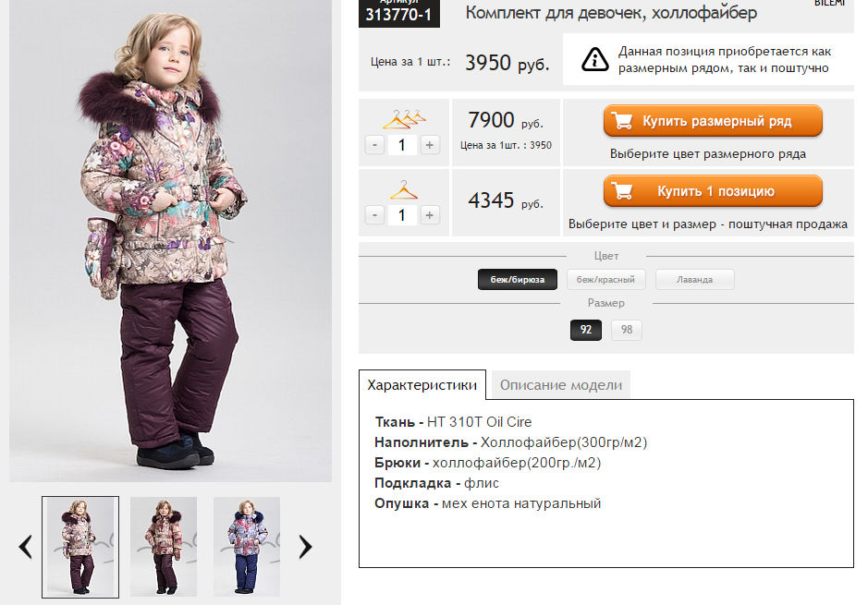The width and height of the screenshot is (868, 605).
Task: Click cart icon on Купить размерный ряд
Action: click(x=623, y=121)
